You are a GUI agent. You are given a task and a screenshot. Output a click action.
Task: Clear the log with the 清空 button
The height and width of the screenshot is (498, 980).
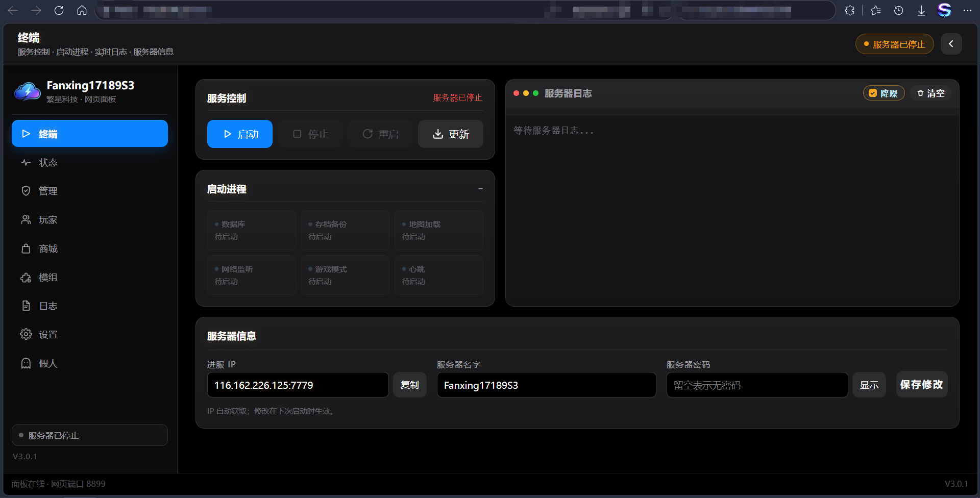tap(930, 93)
